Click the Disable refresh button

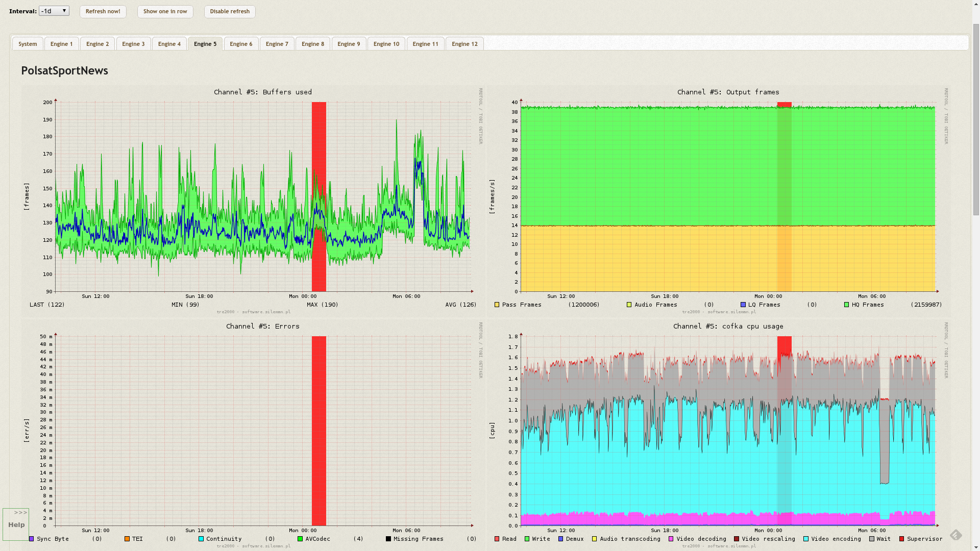tap(230, 11)
